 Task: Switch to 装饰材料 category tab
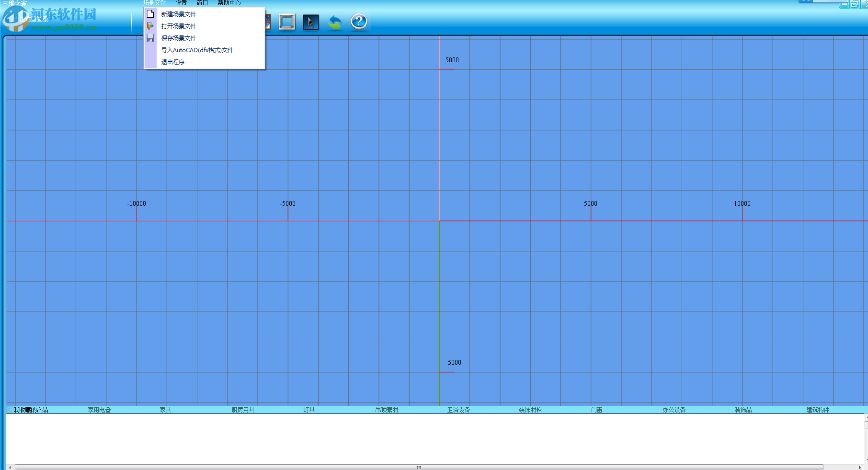(530, 410)
